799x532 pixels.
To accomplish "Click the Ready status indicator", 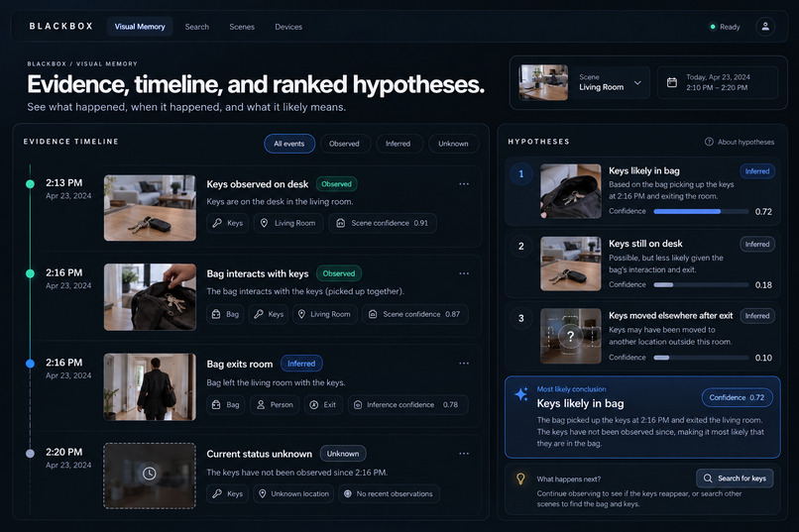I will (725, 27).
